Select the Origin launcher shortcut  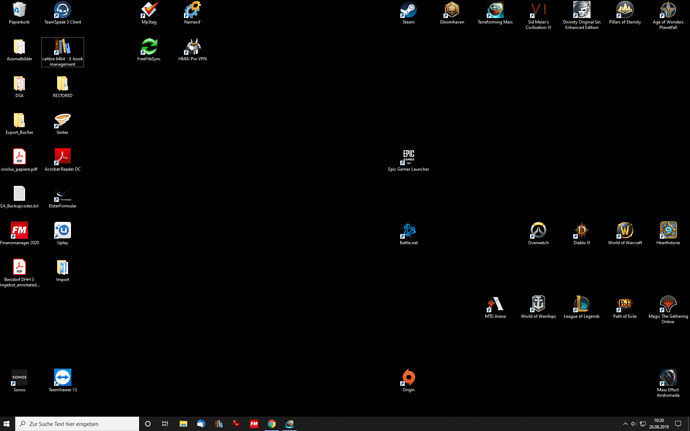click(408, 380)
